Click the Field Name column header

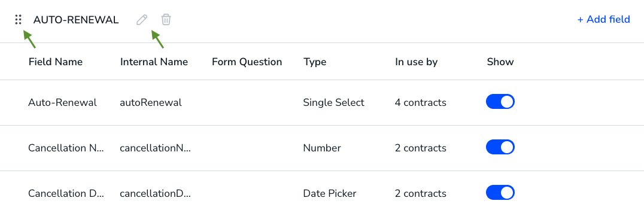pos(56,62)
